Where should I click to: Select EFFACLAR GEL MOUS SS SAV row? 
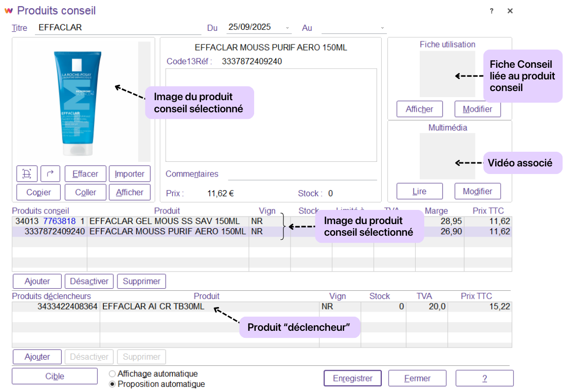pos(164,222)
